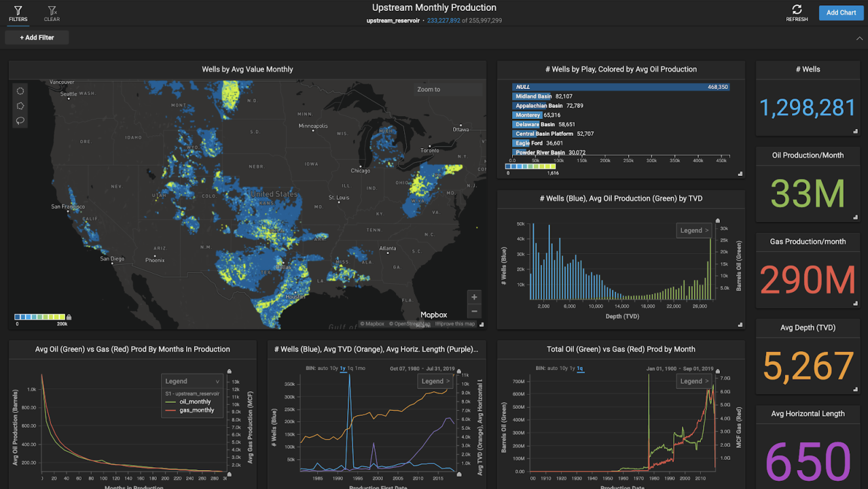
Task: Click the + Add Filter button
Action: tap(36, 37)
